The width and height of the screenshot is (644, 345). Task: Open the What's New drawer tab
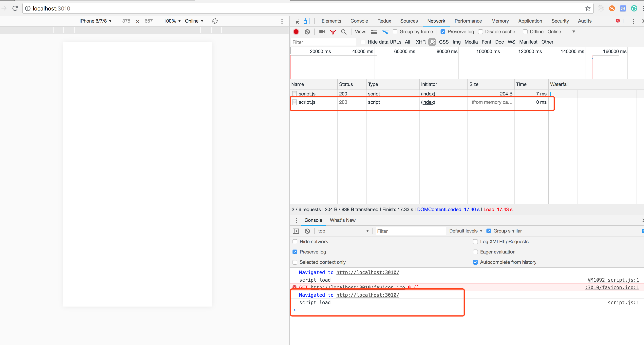[343, 220]
